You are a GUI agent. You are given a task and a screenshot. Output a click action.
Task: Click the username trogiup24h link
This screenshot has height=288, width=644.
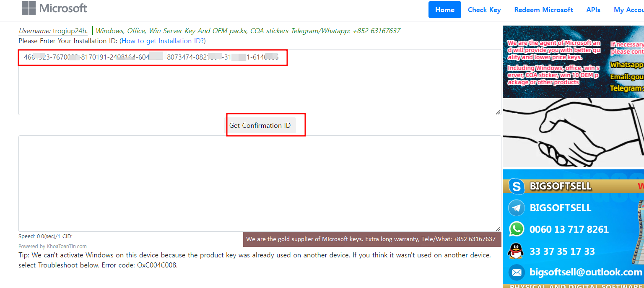coord(69,31)
